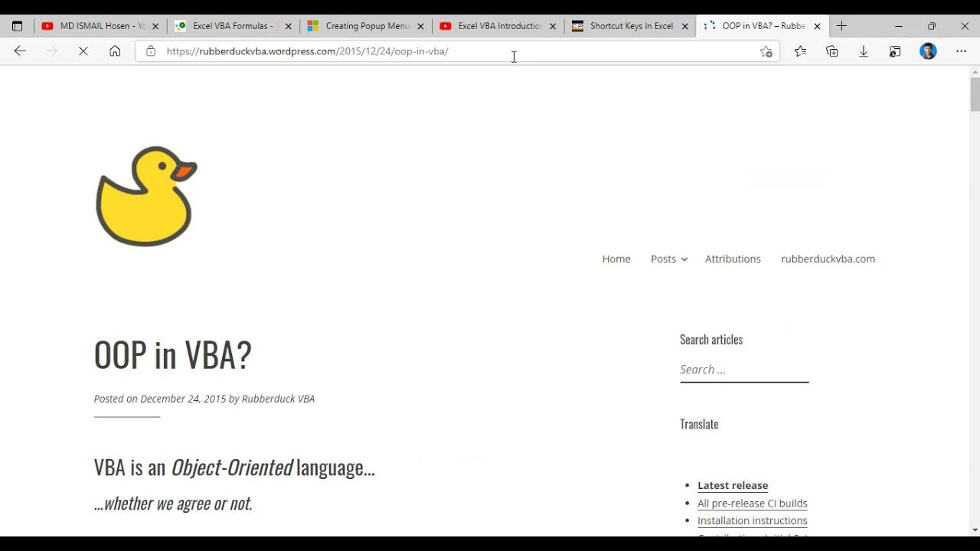980x551 pixels.
Task: Open a new tab
Action: (841, 26)
